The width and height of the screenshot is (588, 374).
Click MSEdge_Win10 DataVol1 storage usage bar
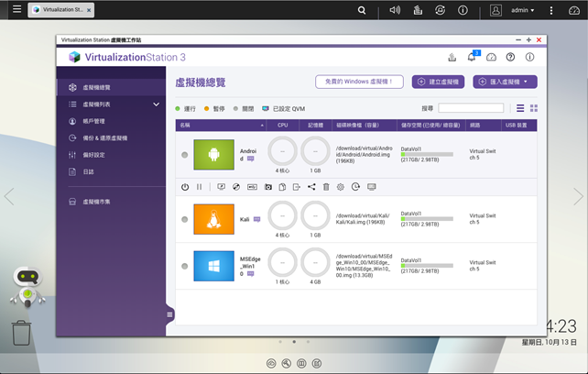pos(427,266)
